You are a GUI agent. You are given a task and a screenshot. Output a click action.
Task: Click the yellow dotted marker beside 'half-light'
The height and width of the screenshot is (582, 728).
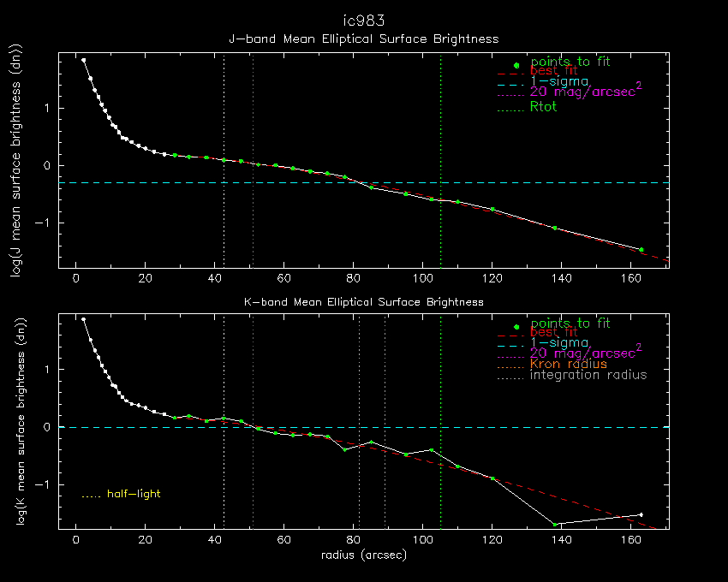(x=92, y=496)
